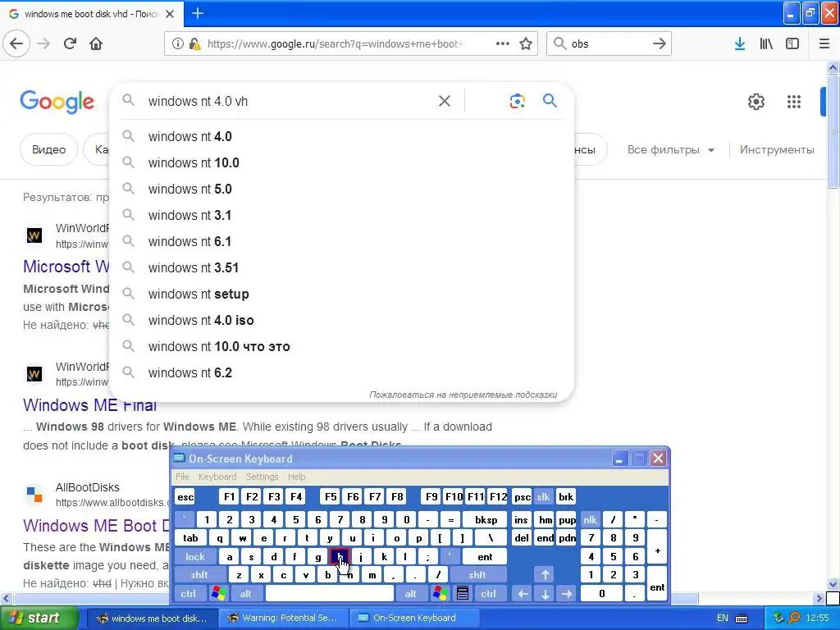Click the d key on On-Screen Keyboard
Screen dimensions: 840x630
pos(274,557)
